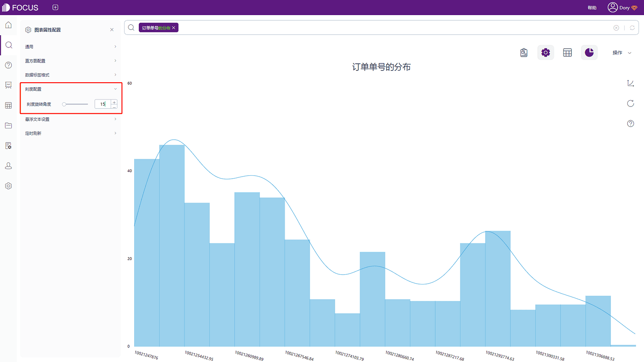Click the tallest histogram bar

[172, 245]
